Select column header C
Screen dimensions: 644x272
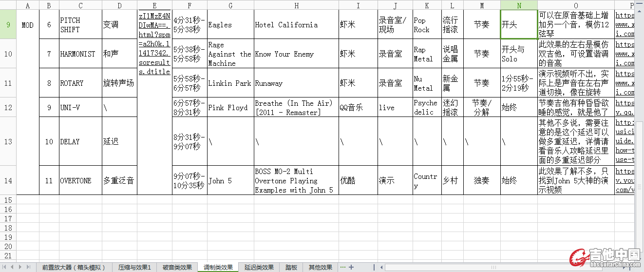click(x=80, y=5)
